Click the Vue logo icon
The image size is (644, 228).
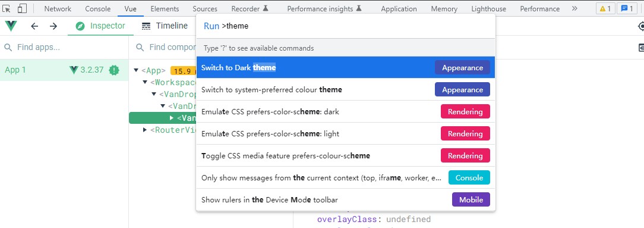[x=11, y=26]
